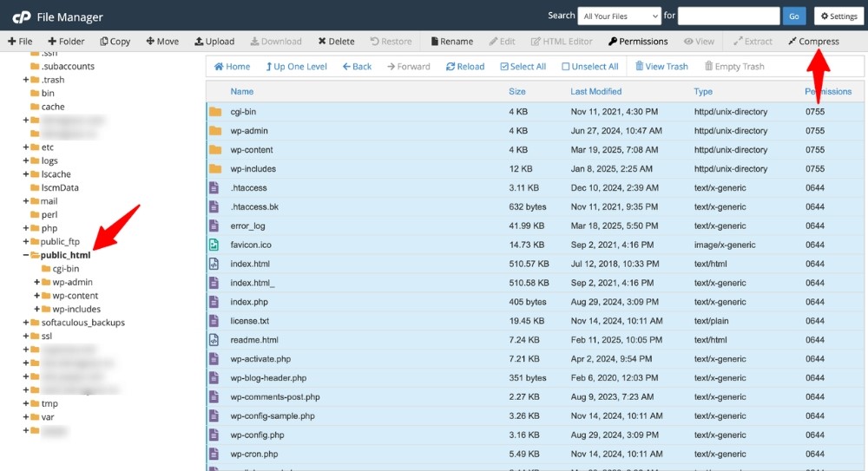Viewport: 868px width, 471px height.
Task: Expand the logs tree folder
Action: 25,160
